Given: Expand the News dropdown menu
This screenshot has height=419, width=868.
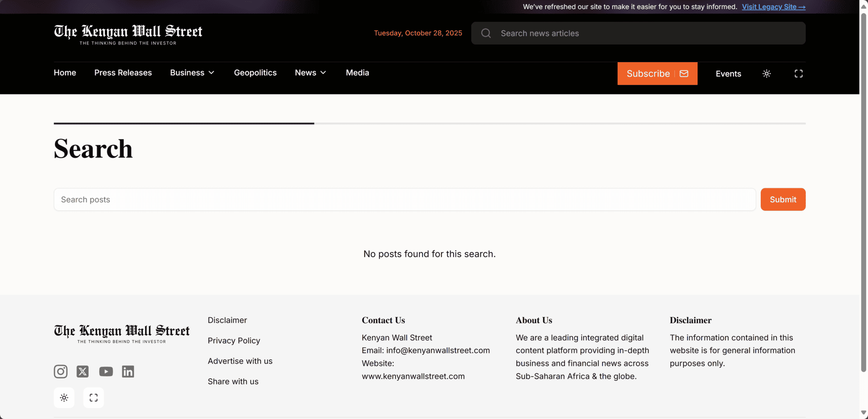Looking at the screenshot, I should 310,73.
